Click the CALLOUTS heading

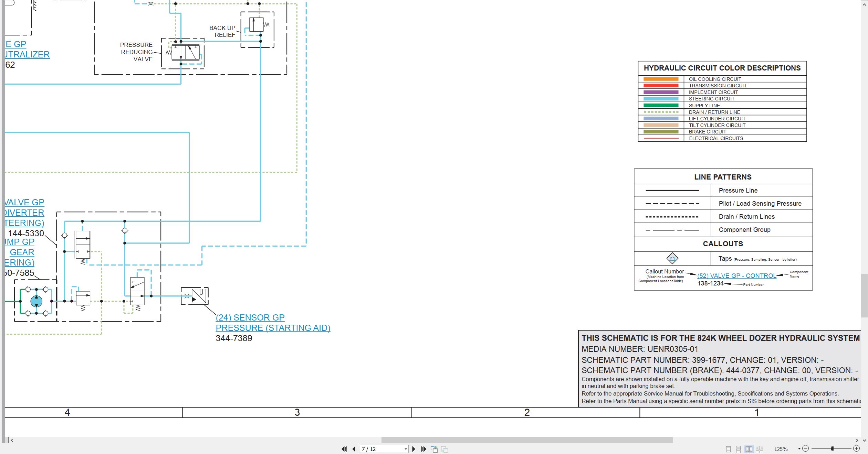tap(723, 244)
